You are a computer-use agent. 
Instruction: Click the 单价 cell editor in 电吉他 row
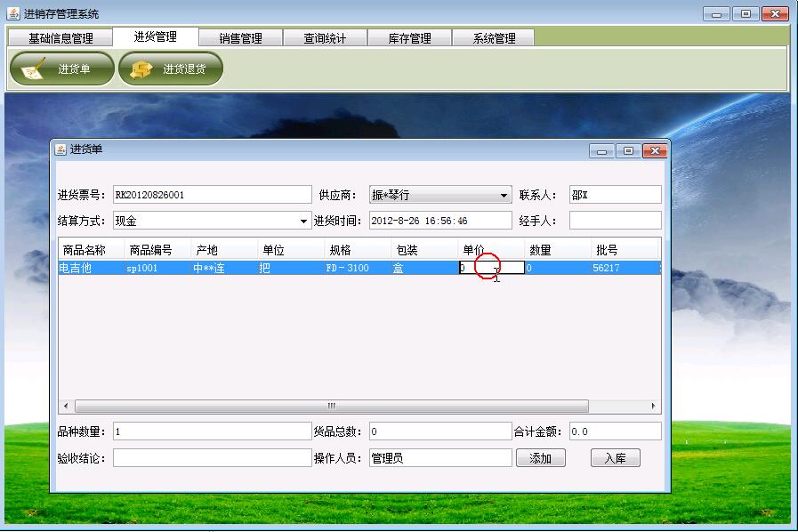click(492, 268)
